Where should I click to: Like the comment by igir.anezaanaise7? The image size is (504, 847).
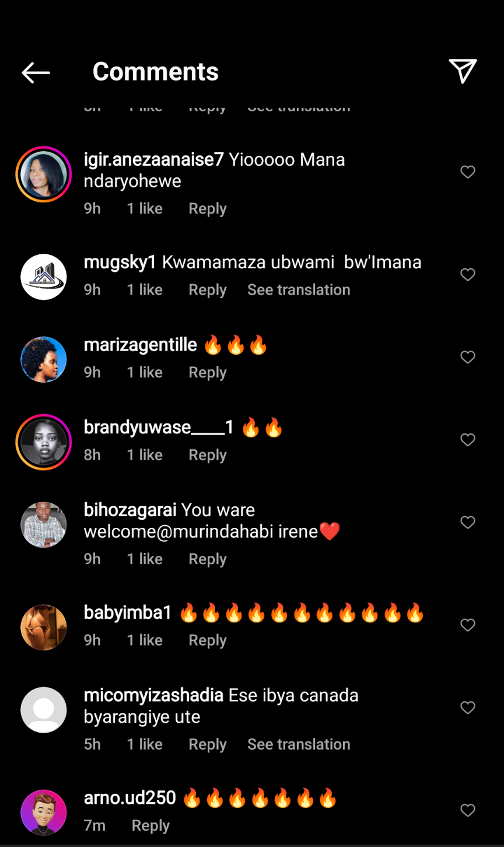click(x=468, y=172)
